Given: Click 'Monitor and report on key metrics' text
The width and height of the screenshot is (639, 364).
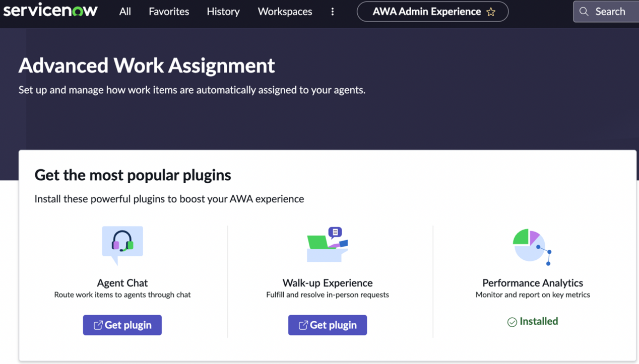Looking at the screenshot, I should point(533,295).
